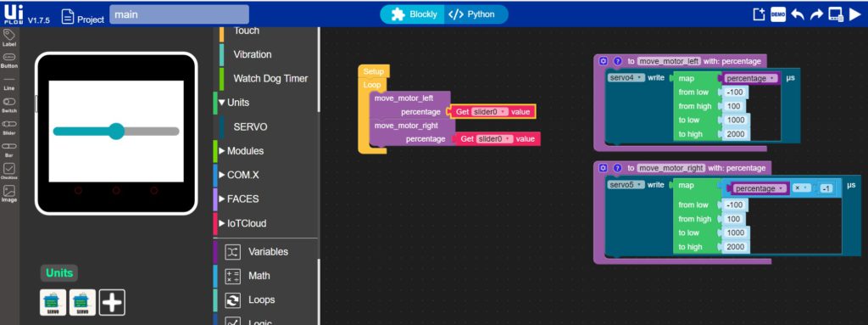Open the Variables block category
Image resolution: width=868 pixels, height=325 pixels.
click(256, 252)
